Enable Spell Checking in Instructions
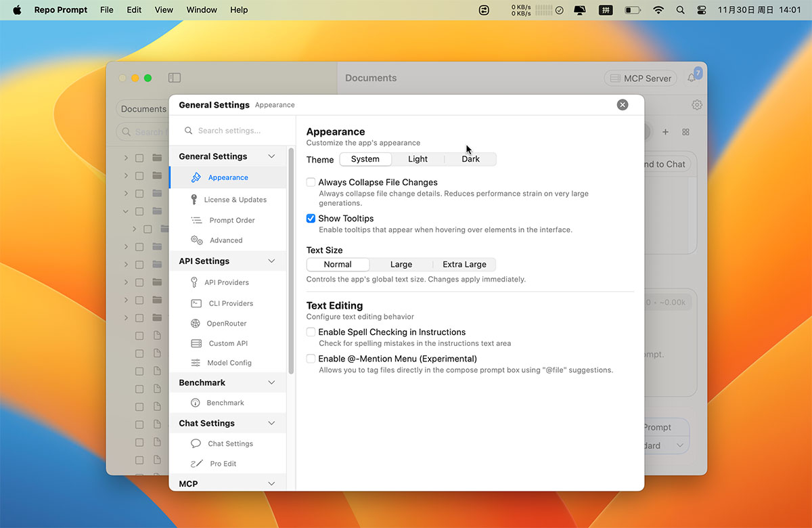This screenshot has height=528, width=812. (311, 332)
